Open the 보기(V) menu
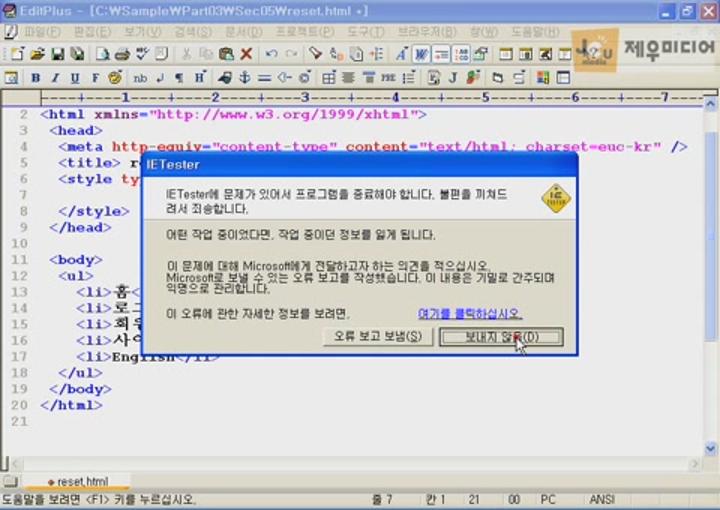The height and width of the screenshot is (510, 720). click(142, 32)
